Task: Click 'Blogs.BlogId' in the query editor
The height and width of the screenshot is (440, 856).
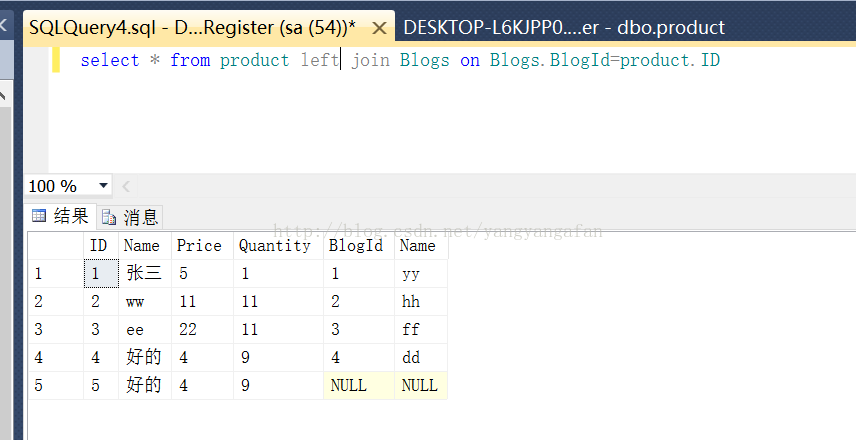Action: point(549,60)
